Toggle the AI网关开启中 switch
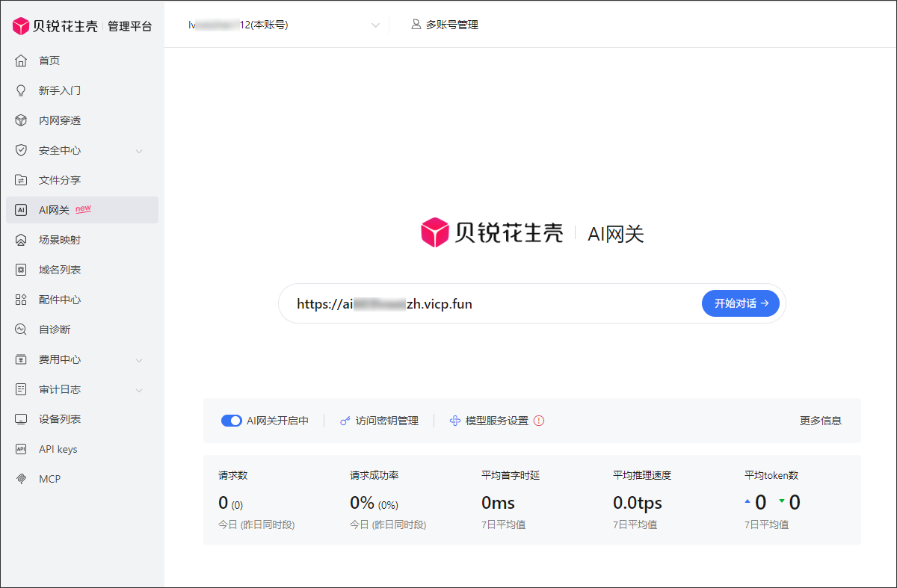Screen dimensions: 897x588 [x=232, y=421]
